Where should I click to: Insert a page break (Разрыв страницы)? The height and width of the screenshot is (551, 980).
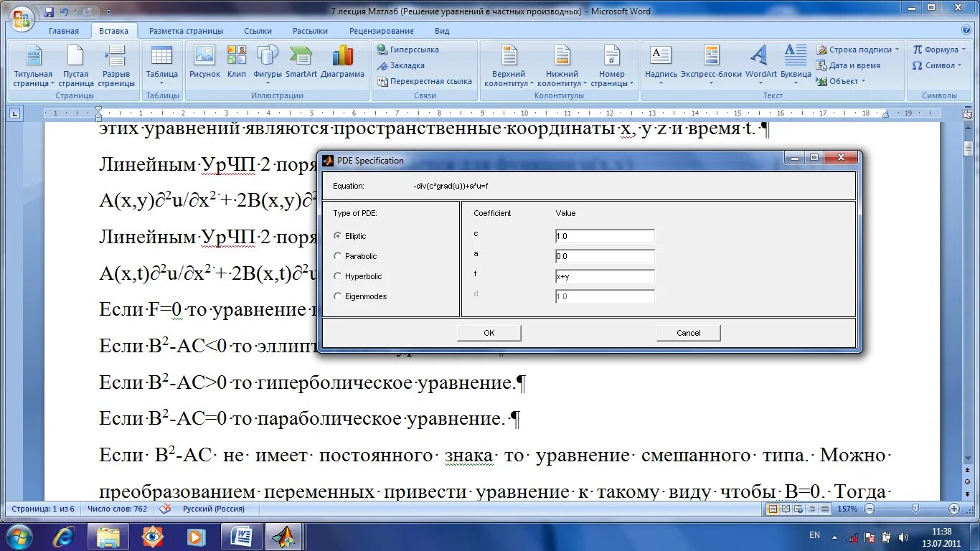[116, 66]
